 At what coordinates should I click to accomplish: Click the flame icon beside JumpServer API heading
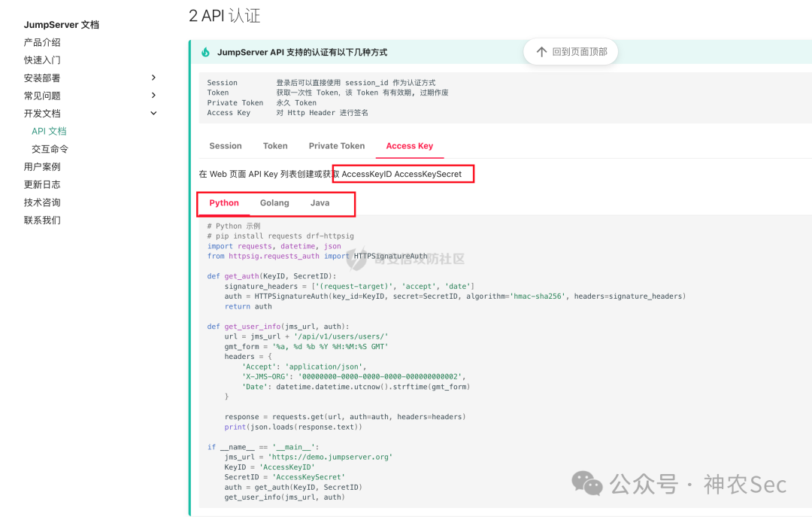205,52
